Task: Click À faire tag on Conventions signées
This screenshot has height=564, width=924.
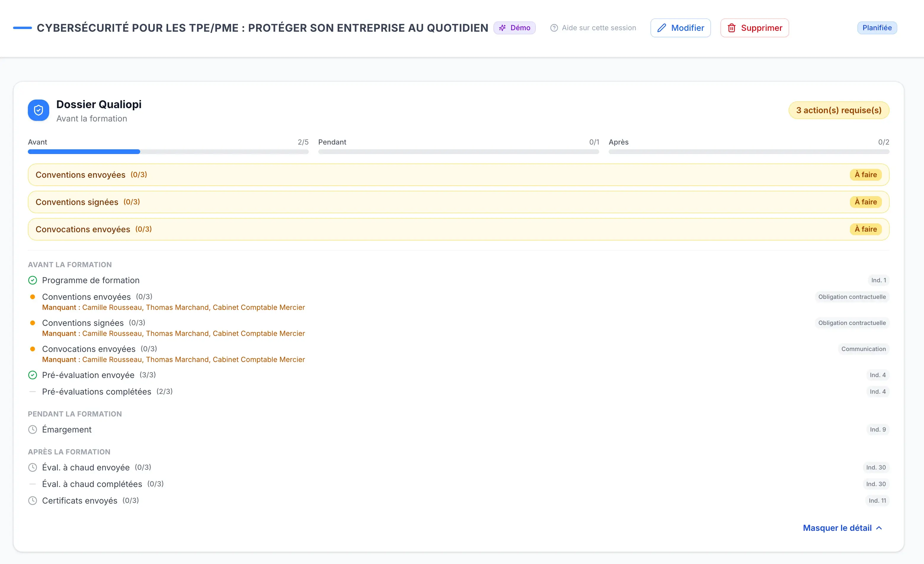Action: (x=866, y=202)
